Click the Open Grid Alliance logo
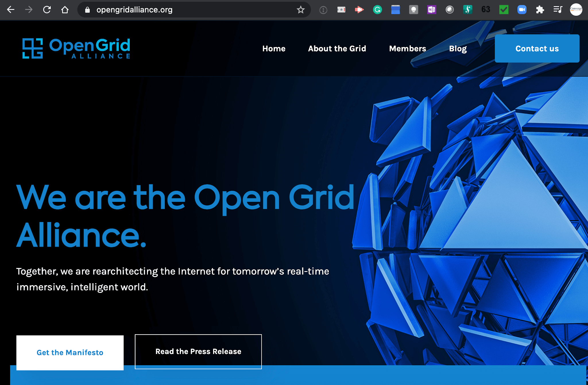 click(76, 48)
